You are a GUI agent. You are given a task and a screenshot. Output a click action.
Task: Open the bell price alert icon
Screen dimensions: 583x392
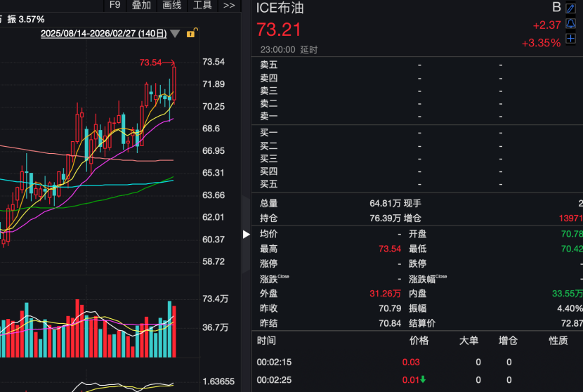pos(570,22)
